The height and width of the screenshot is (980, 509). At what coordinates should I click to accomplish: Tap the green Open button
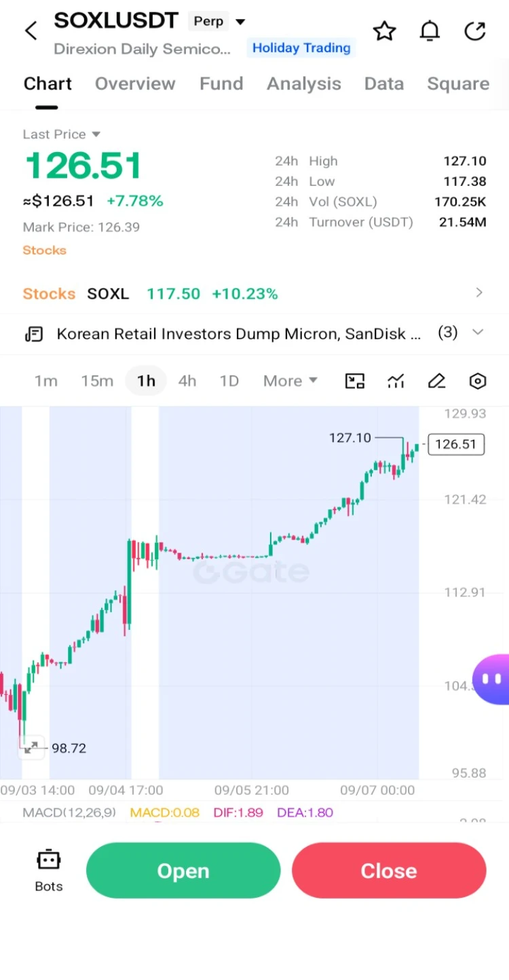183,871
